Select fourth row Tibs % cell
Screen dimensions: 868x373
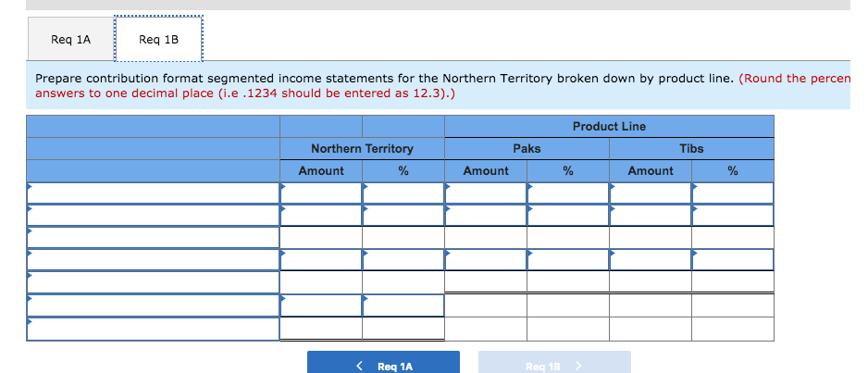pos(733,259)
